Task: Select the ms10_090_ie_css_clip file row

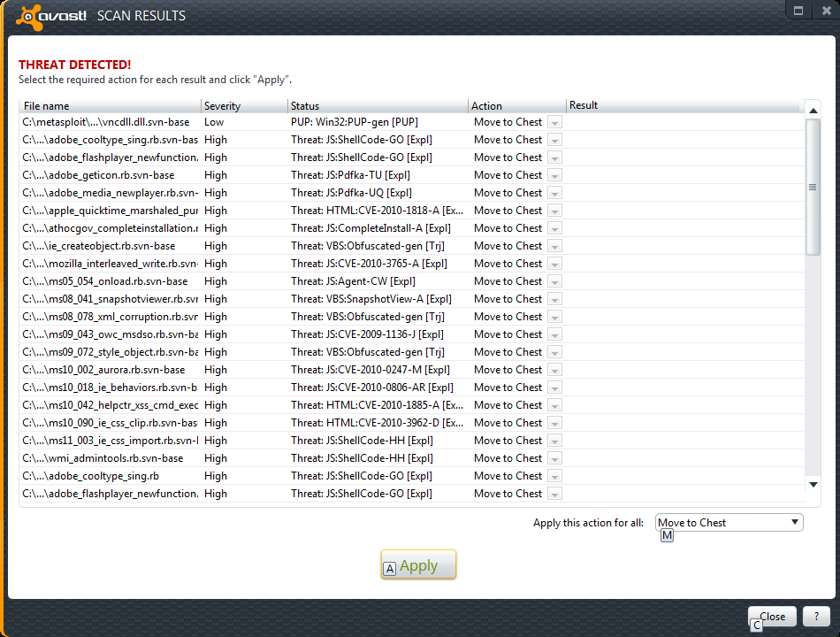Action: [x=411, y=423]
